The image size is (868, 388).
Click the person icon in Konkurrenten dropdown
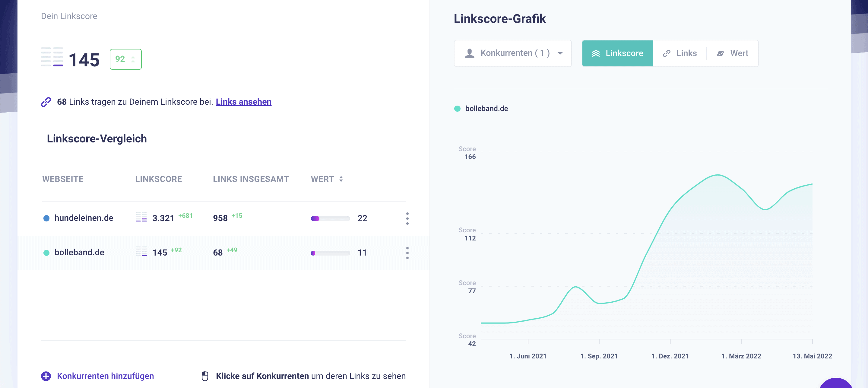pyautogui.click(x=469, y=53)
